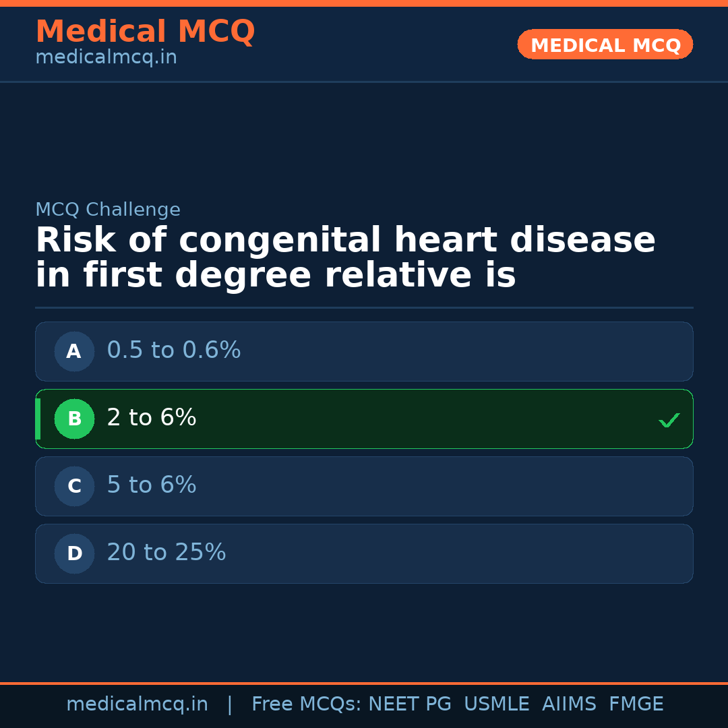Screen dimensions: 728x728
Task: Click the letter D circle badge
Action: pos(74,553)
